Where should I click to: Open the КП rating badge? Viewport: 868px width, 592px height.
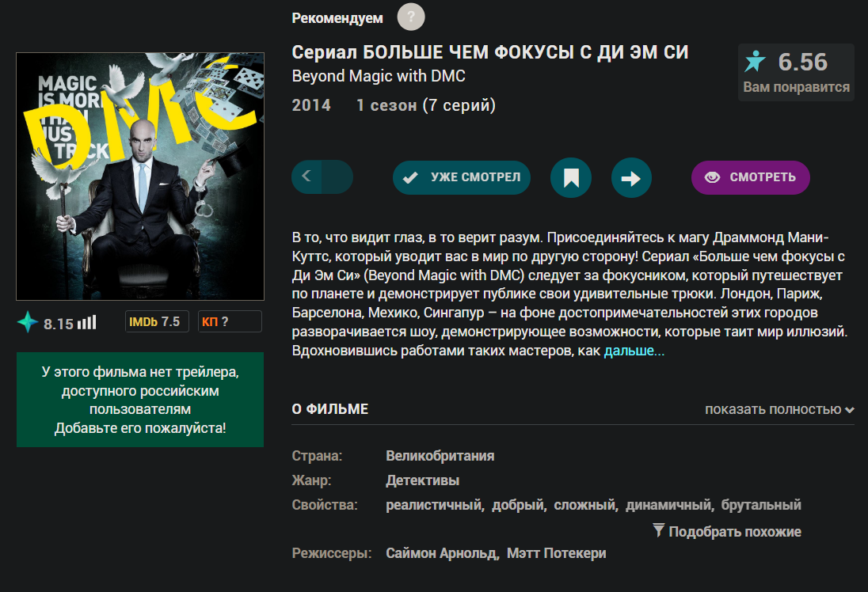click(x=230, y=321)
